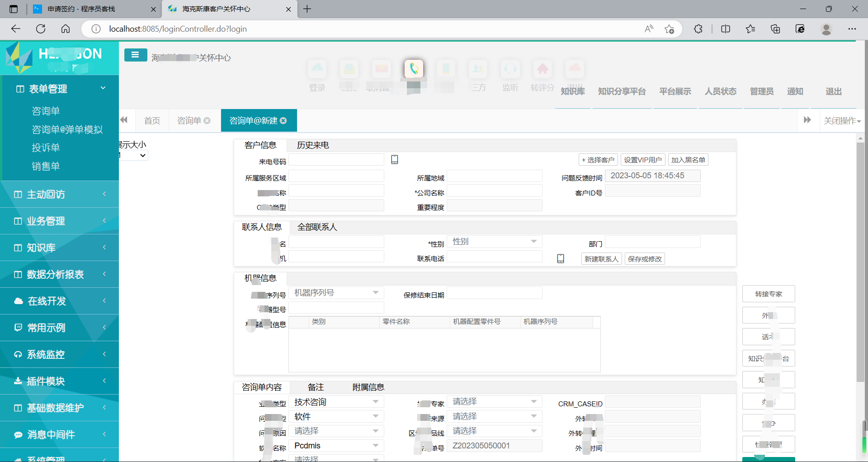Open the 性别 dropdown
This screenshot has width=868, height=462.
pos(495,242)
